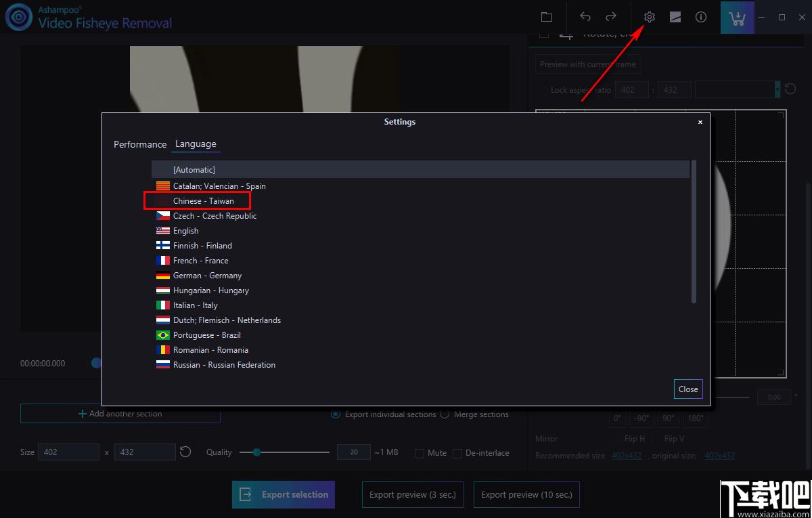Click Export selection button
812x518 pixels.
tap(284, 495)
